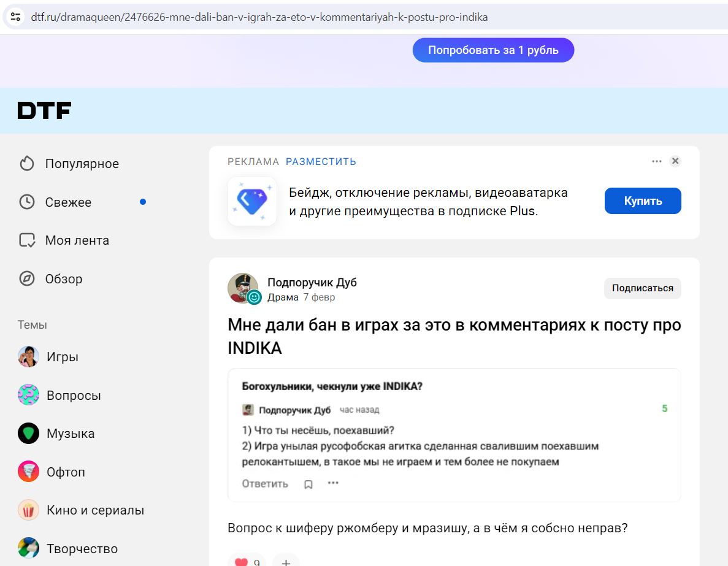Click the browser address bar URL
The height and width of the screenshot is (566, 728).
pyautogui.click(x=259, y=17)
